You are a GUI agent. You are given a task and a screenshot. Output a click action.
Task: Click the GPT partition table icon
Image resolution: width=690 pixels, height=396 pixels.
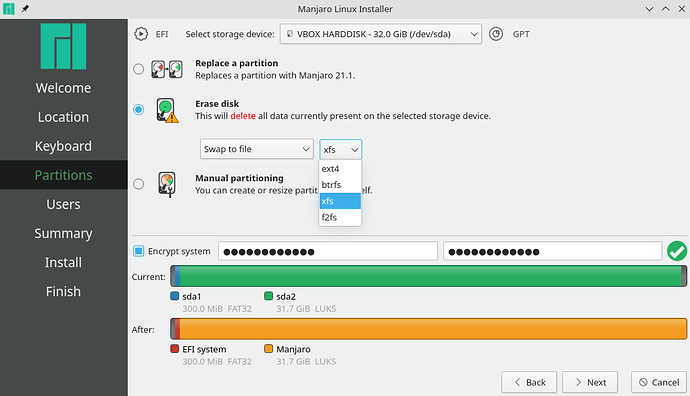(x=496, y=34)
